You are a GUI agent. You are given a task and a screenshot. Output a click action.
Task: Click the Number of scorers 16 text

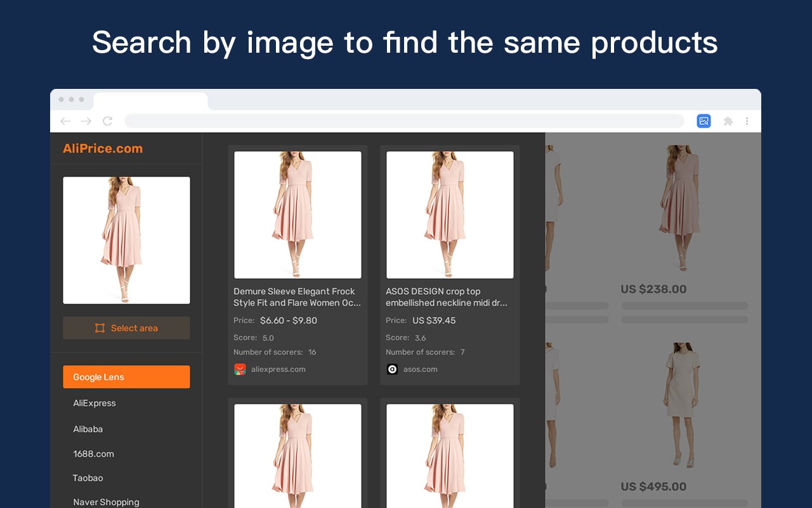(x=275, y=352)
